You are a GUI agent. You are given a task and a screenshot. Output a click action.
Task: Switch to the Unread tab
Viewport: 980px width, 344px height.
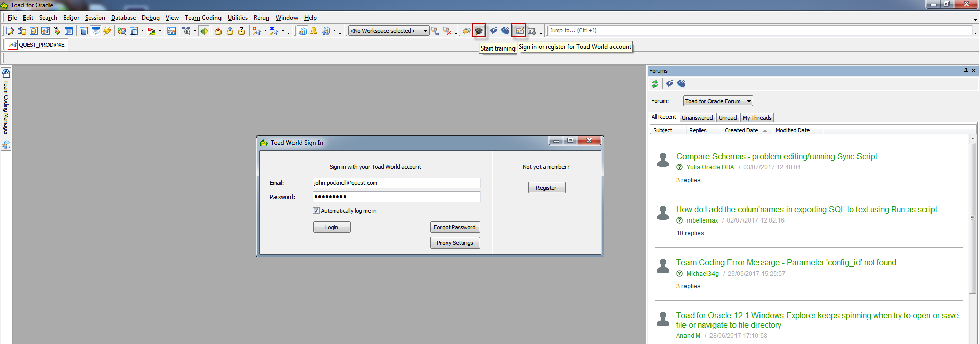click(728, 118)
